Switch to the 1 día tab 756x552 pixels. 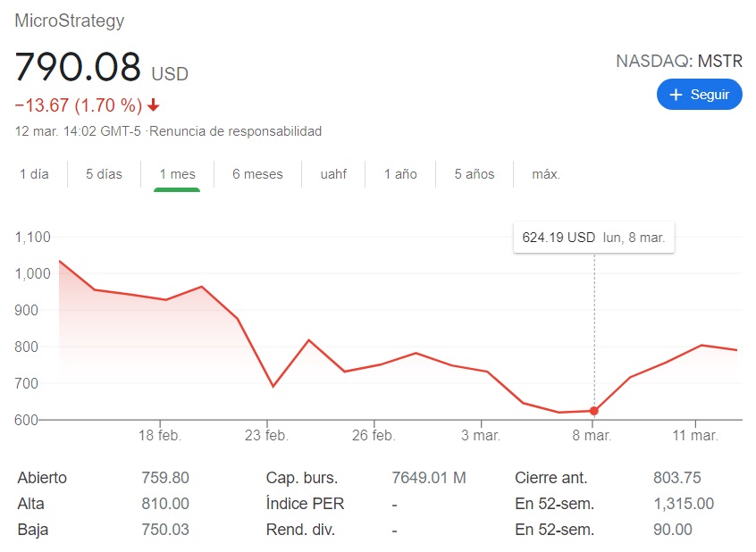coord(34,174)
